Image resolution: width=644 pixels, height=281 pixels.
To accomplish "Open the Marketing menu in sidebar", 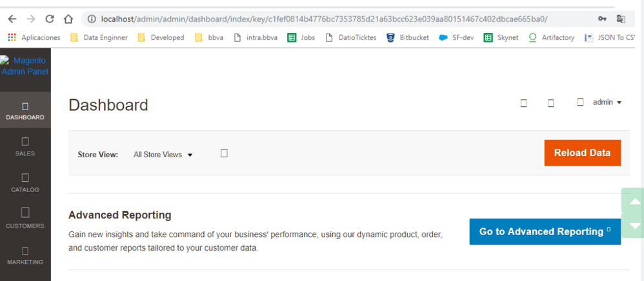I will 25,255.
